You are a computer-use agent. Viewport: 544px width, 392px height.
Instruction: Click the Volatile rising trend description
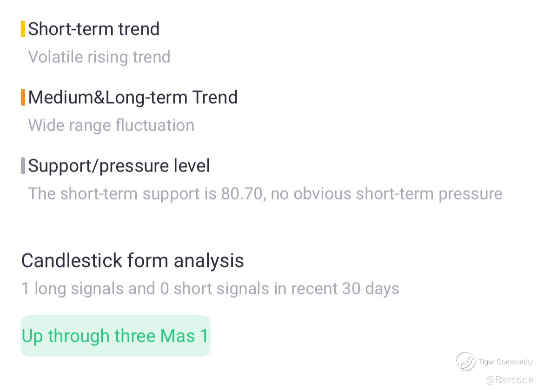[99, 57]
